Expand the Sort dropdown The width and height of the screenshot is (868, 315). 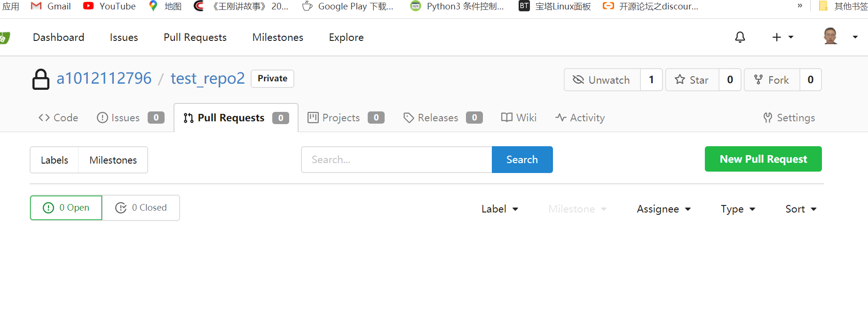801,209
